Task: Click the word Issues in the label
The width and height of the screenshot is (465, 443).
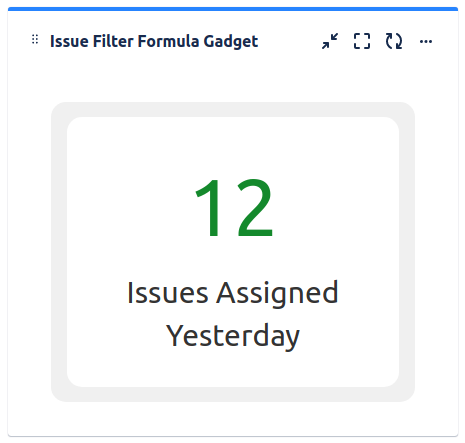Action: tap(168, 292)
